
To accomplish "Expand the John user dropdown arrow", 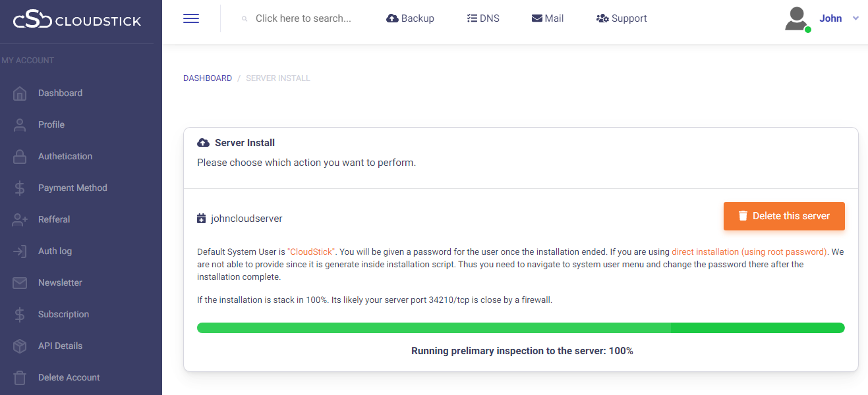I will [x=855, y=18].
